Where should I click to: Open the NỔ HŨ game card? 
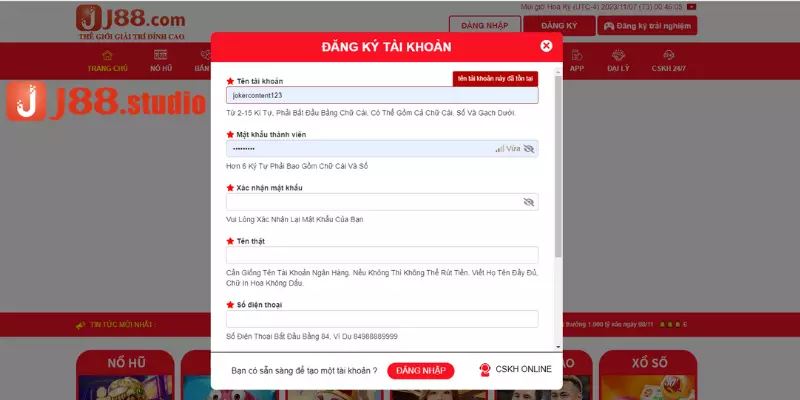tap(126, 375)
